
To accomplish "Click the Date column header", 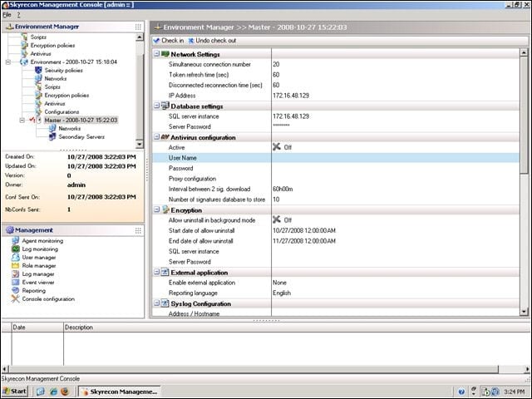I will (x=37, y=328).
